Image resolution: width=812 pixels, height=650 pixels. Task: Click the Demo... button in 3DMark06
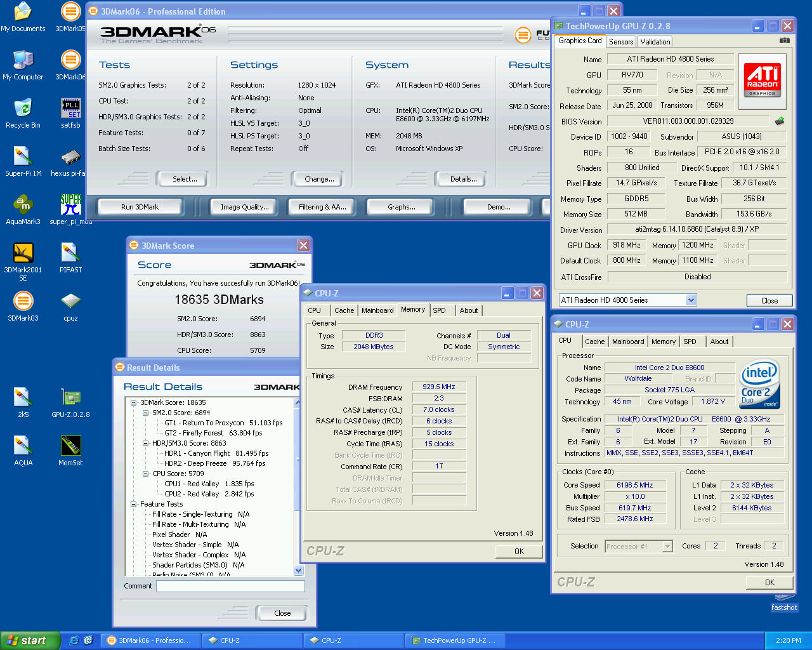(x=499, y=207)
